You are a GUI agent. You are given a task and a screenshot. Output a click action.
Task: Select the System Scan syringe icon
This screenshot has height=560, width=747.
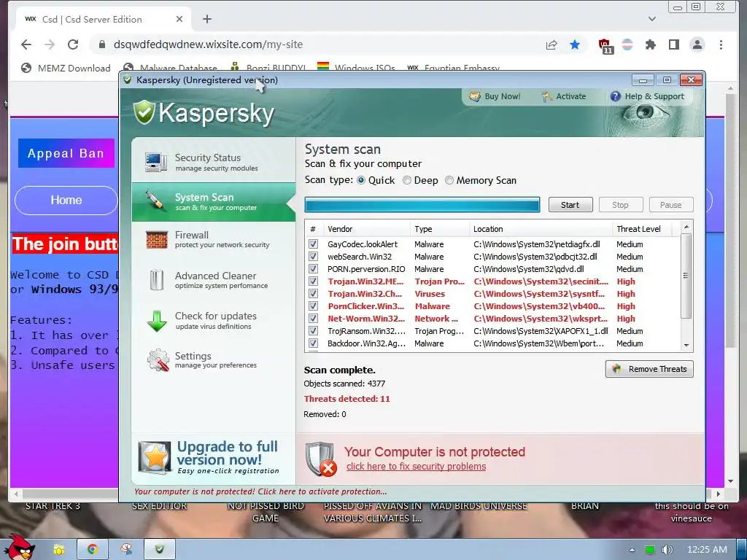pos(156,201)
